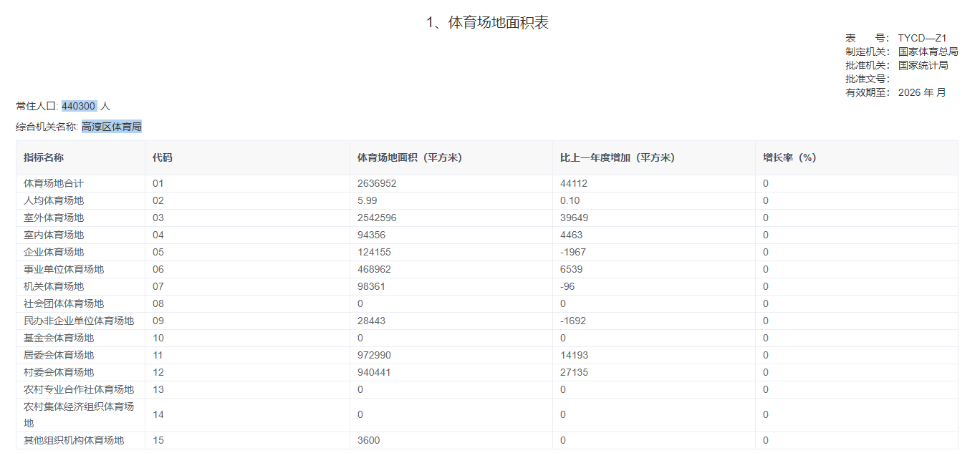The width and height of the screenshot is (980, 453).
Task: Click the 比上一年度增加（平方米）header
Action: coord(617,157)
